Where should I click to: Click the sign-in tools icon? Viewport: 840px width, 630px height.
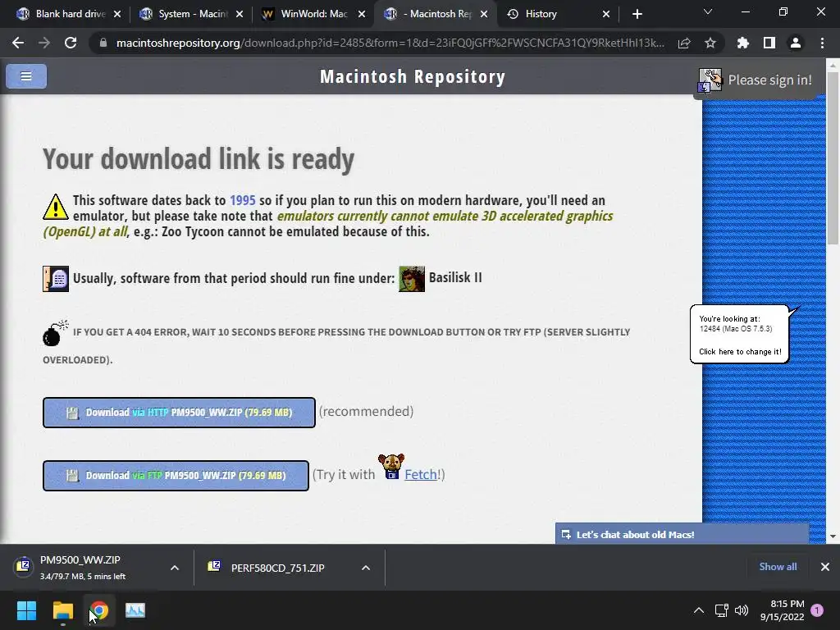(710, 80)
